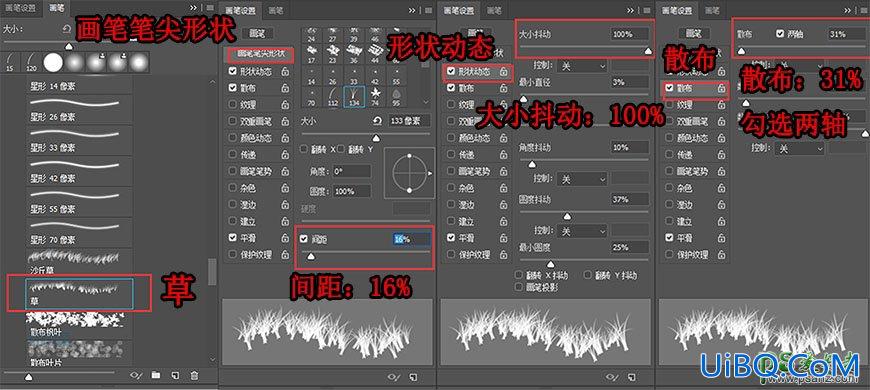Enable 翻转 X 抖动 checkbox

click(x=518, y=275)
